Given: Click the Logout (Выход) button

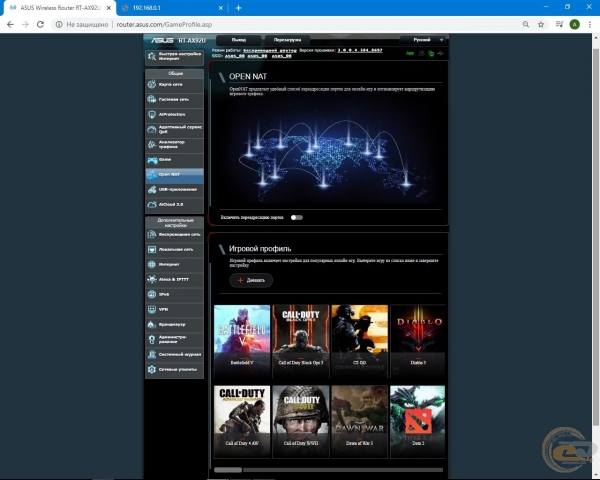Looking at the screenshot, I should tap(239, 40).
